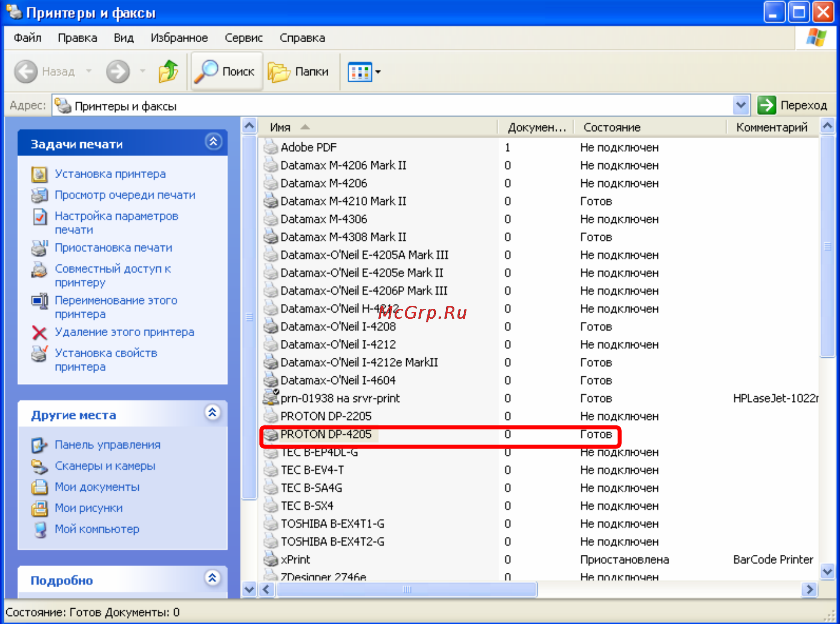Open the Правка menu
840x624 pixels.
(x=77, y=38)
